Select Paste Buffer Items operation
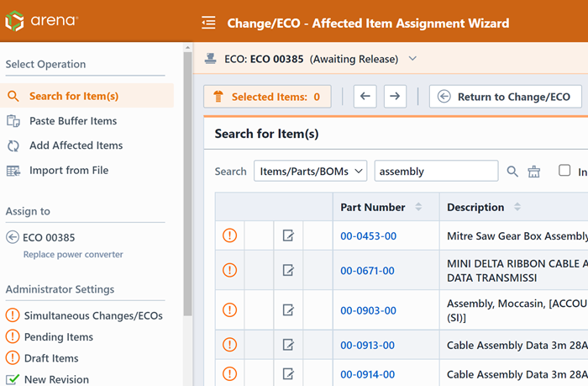The image size is (588, 386). [73, 121]
